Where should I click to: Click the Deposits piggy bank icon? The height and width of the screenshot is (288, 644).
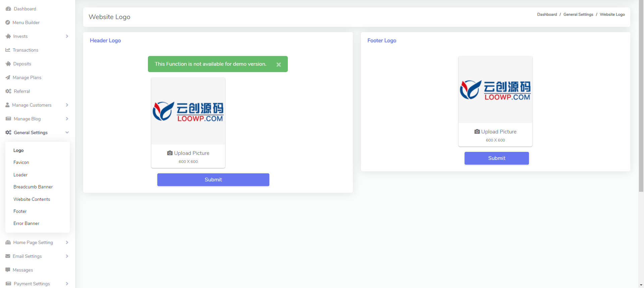click(x=8, y=64)
